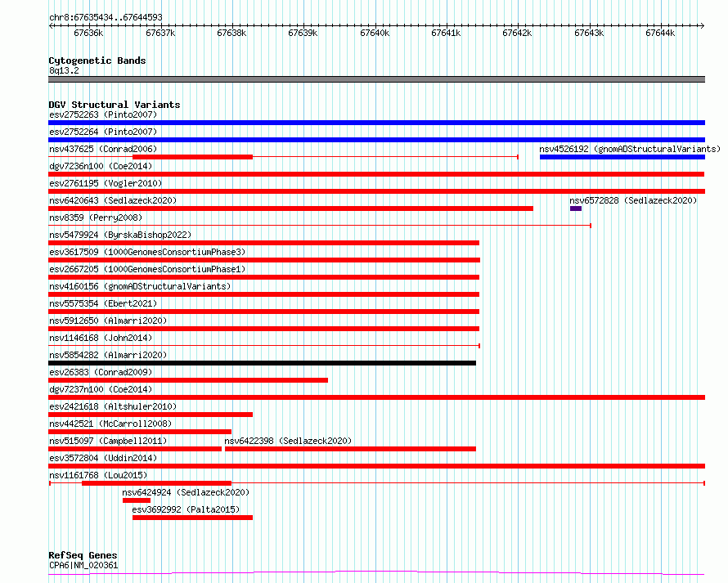728x583 pixels.
Task: Click the 67644k ruler tick label
Action: (x=660, y=34)
